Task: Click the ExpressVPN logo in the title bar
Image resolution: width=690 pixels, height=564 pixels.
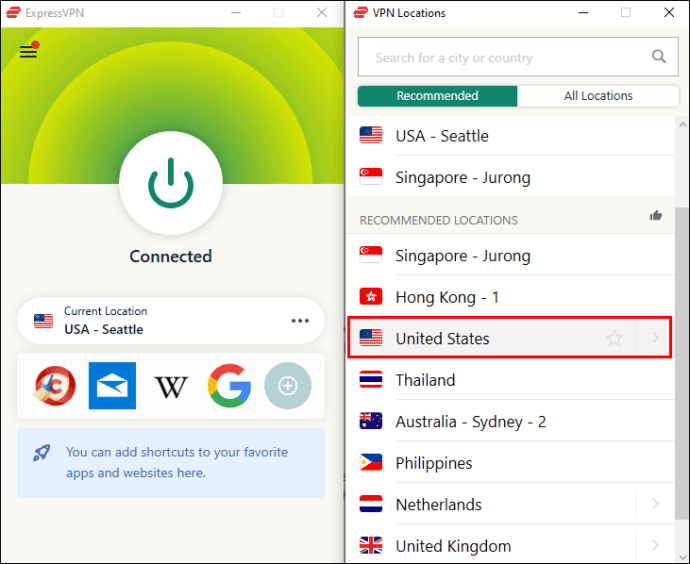Action: 13,12
